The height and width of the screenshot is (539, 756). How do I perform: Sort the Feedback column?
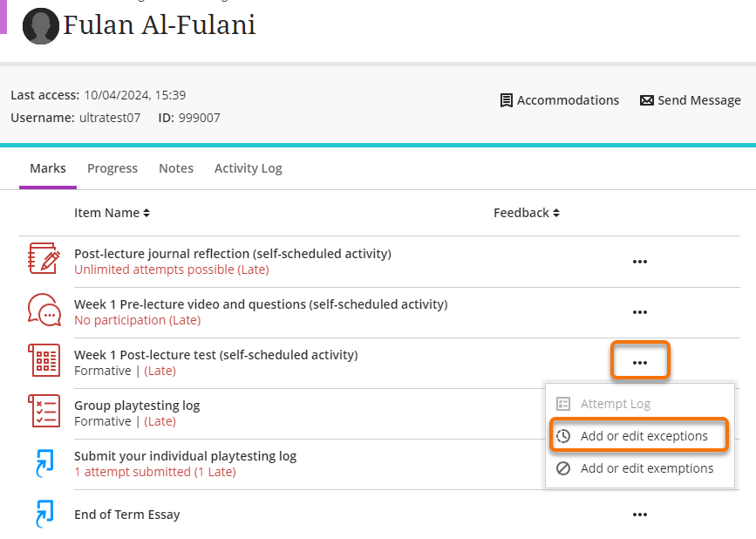pos(527,212)
